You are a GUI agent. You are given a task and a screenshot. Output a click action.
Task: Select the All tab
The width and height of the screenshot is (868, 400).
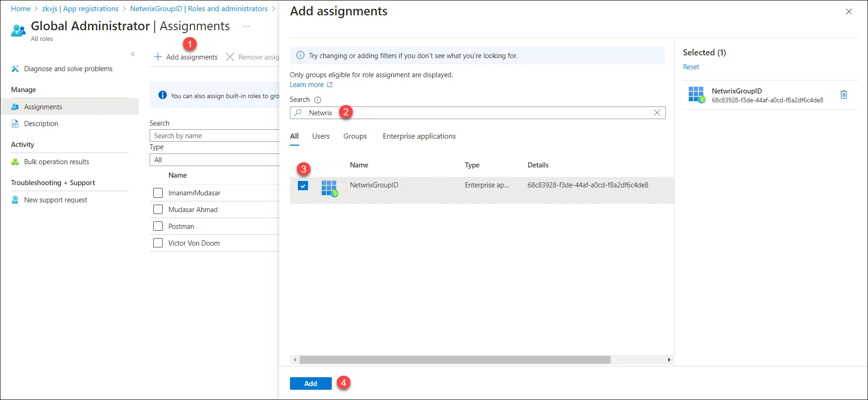(x=295, y=136)
